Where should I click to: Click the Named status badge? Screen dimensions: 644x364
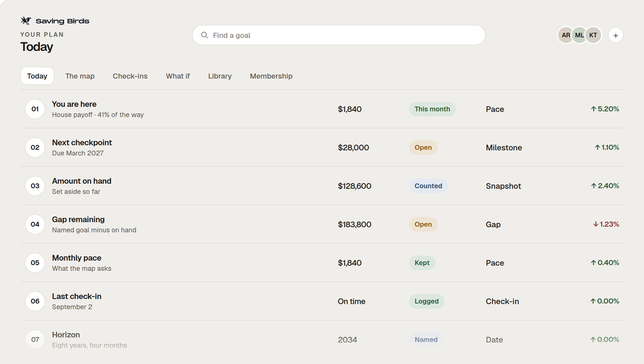coord(426,340)
